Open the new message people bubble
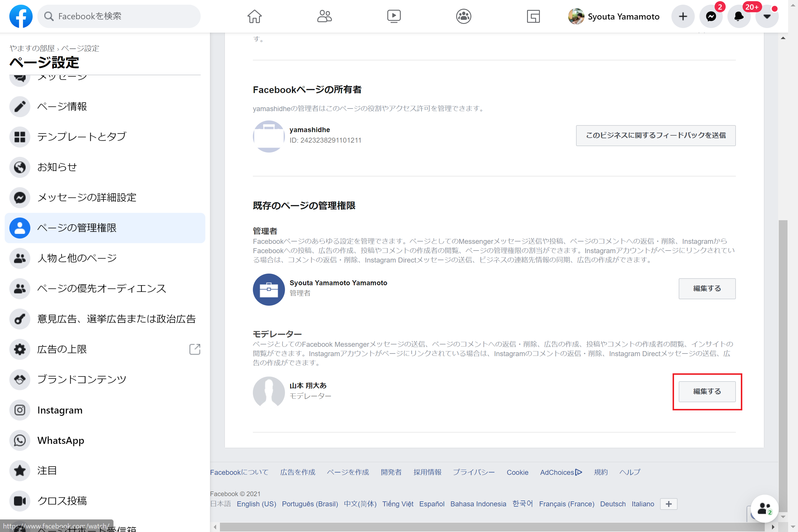 tap(764, 508)
